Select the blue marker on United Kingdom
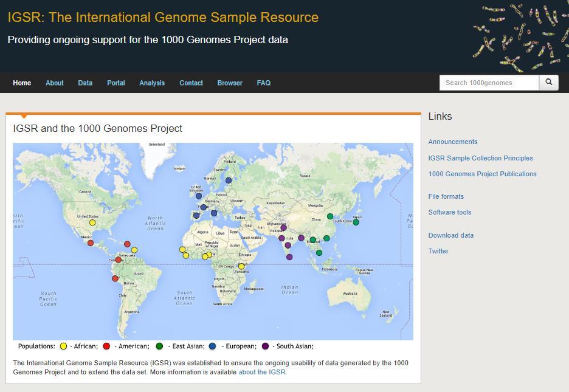Screen dimensions: 569x392 click(x=199, y=196)
